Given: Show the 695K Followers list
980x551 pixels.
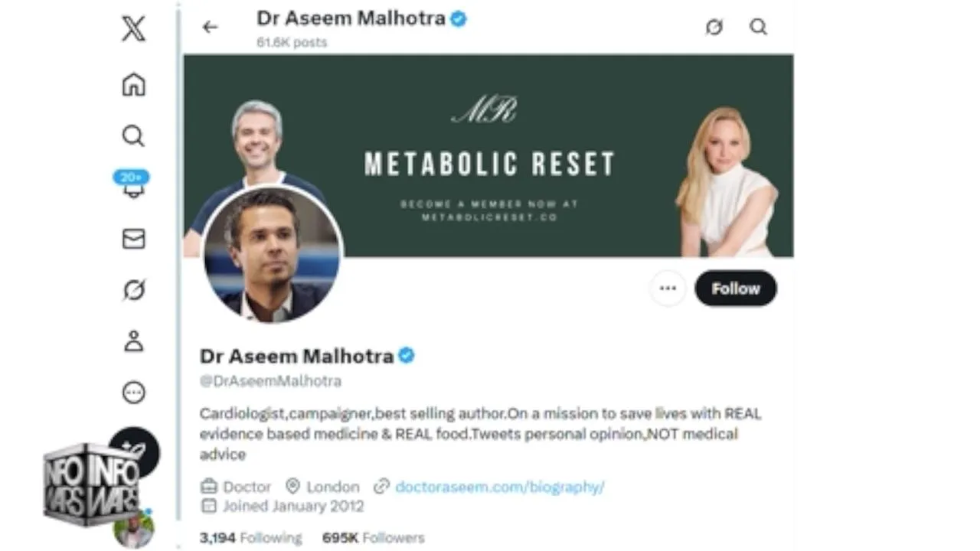Looking at the screenshot, I should (x=373, y=538).
